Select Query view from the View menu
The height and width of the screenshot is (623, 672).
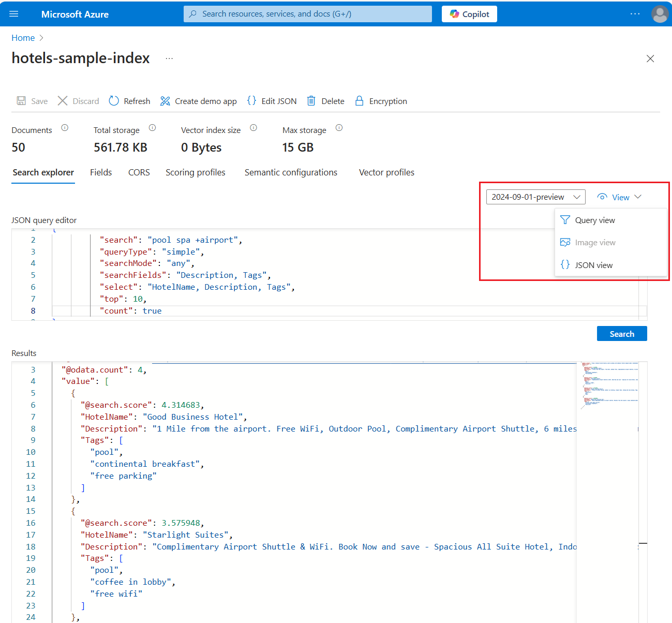tap(594, 220)
